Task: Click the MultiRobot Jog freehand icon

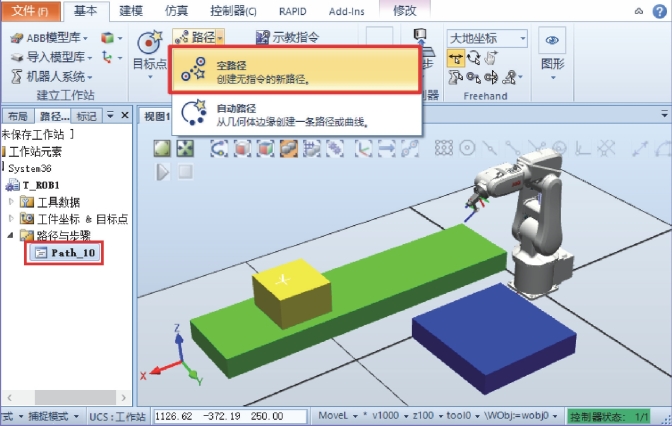Action: pyautogui.click(x=509, y=77)
